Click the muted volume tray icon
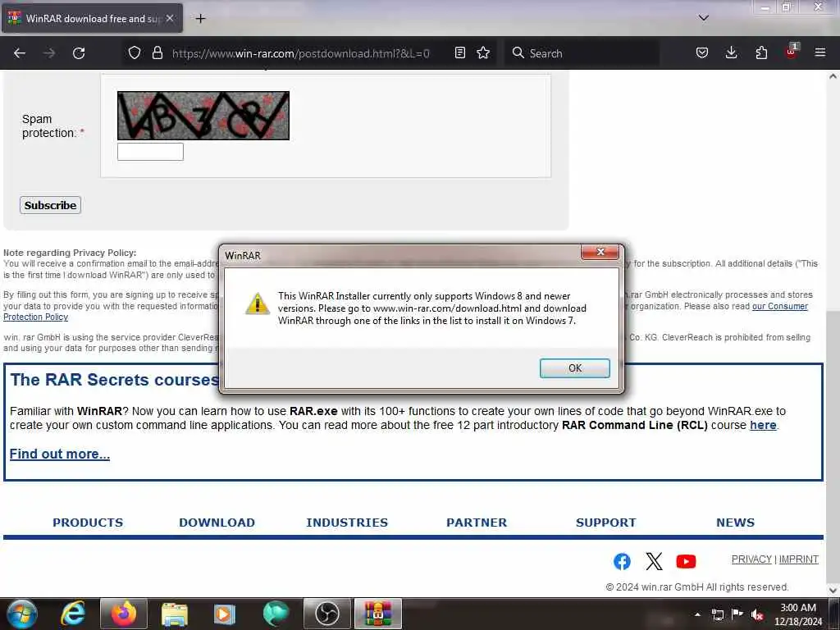Viewport: 840px width, 630px height. click(x=757, y=614)
